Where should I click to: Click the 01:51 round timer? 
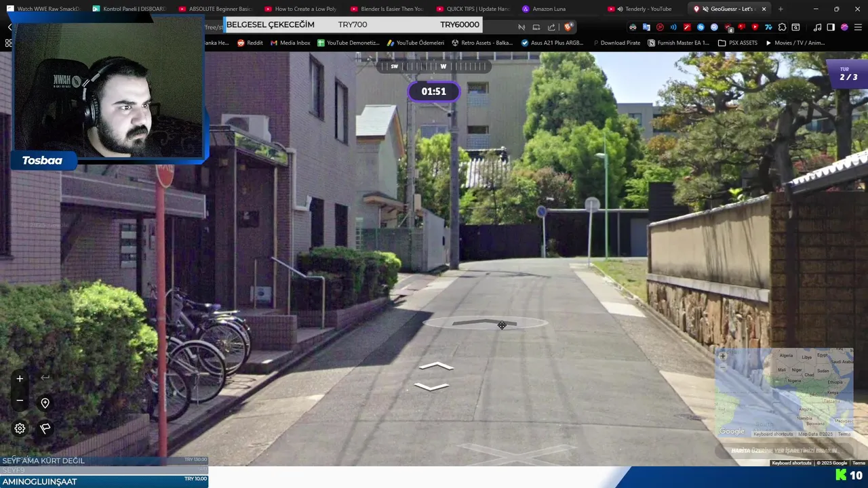(x=434, y=91)
